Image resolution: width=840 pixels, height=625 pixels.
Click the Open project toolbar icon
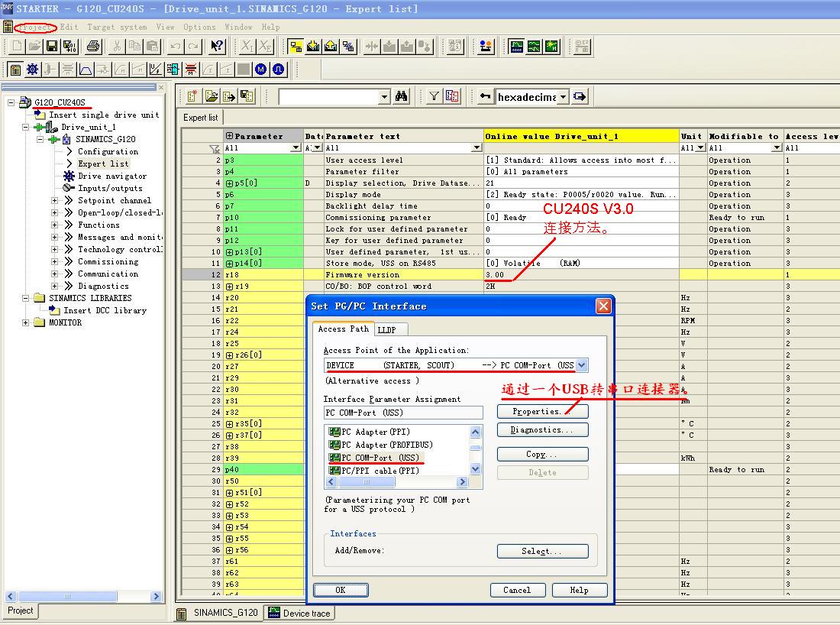point(34,46)
